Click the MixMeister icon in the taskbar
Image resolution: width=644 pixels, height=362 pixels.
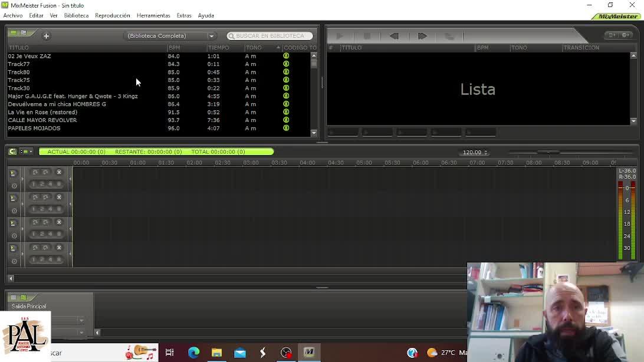pyautogui.click(x=309, y=353)
